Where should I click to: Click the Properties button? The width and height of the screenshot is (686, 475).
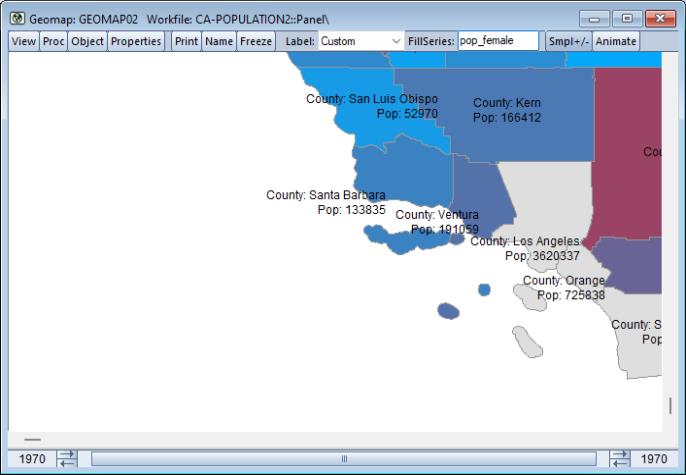(x=136, y=42)
